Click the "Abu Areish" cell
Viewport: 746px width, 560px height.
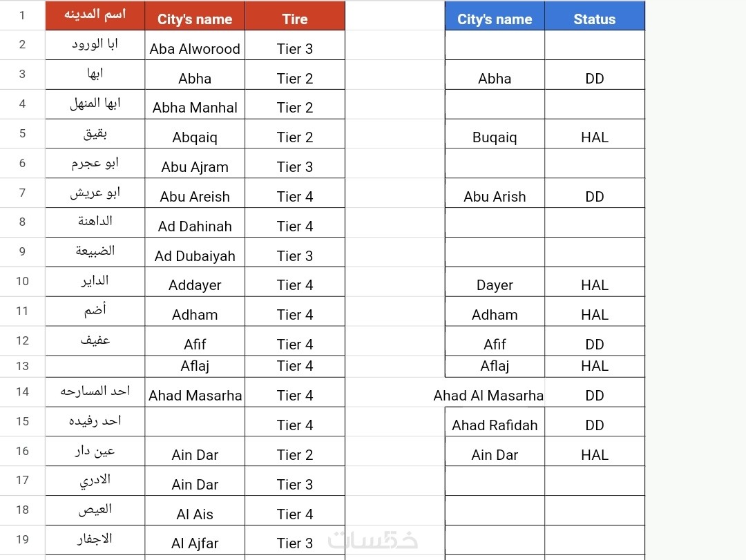pyautogui.click(x=195, y=196)
